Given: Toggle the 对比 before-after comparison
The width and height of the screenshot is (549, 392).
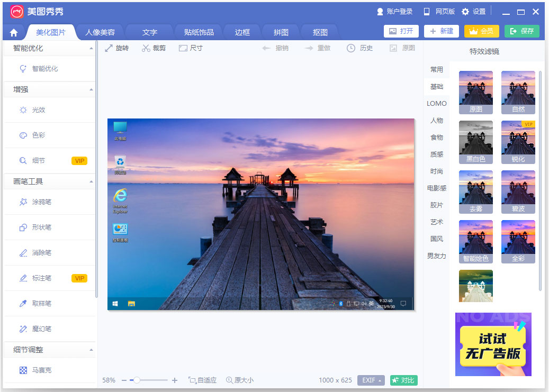Looking at the screenshot, I should pos(403,380).
